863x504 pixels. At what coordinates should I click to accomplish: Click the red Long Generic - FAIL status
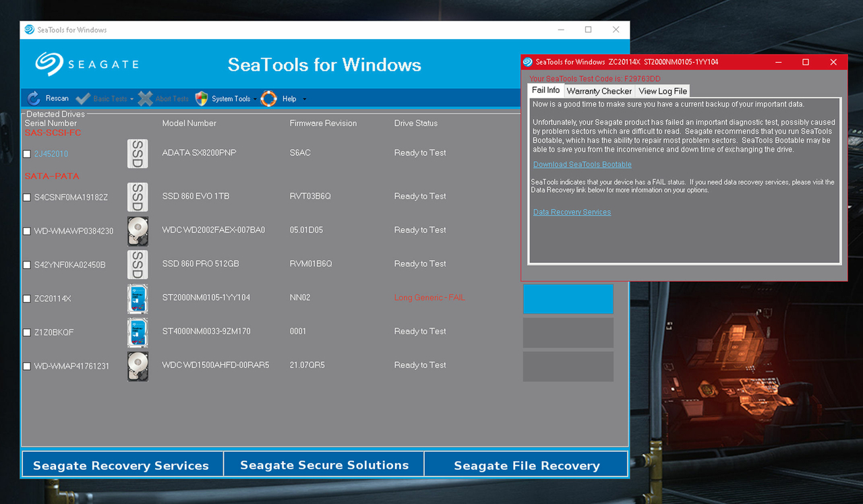tap(429, 297)
